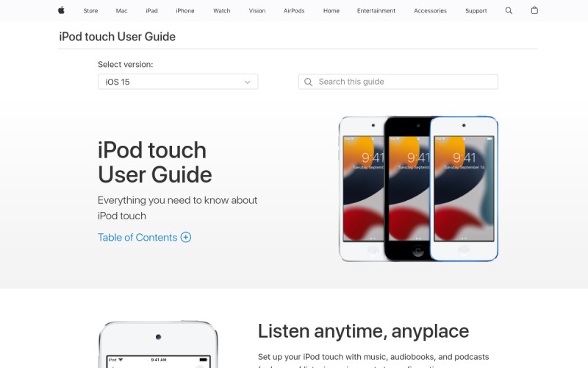The width and height of the screenshot is (588, 368).
Task: Click the Select version label
Action: pos(125,64)
